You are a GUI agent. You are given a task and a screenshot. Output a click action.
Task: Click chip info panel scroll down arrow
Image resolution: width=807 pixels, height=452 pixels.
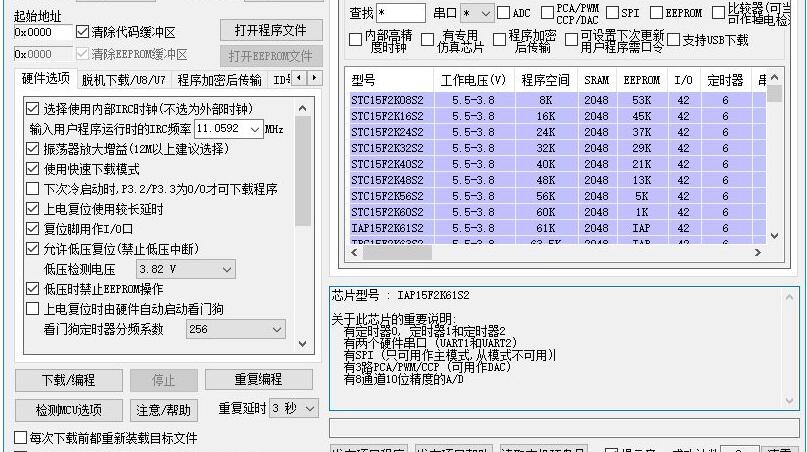click(x=790, y=401)
